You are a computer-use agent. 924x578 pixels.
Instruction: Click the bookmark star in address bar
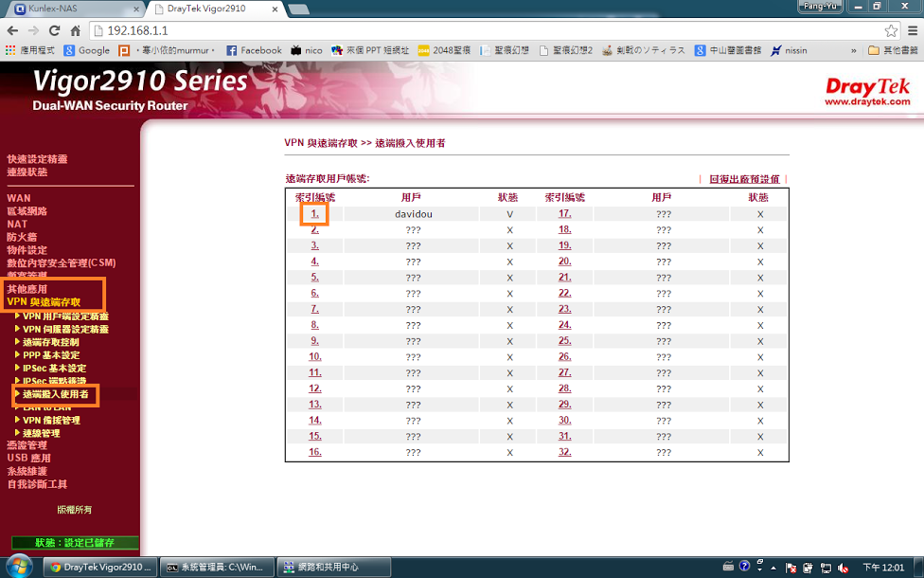pyautogui.click(x=891, y=30)
